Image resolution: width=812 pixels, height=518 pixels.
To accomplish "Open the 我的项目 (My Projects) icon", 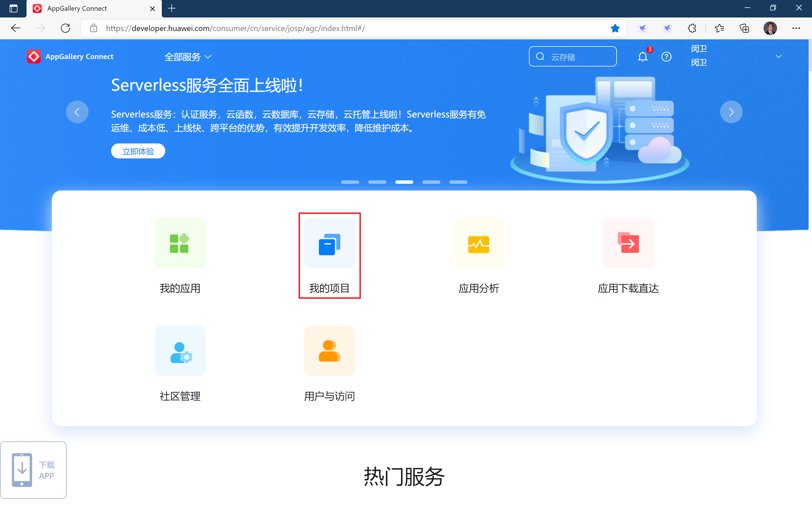I will (330, 243).
